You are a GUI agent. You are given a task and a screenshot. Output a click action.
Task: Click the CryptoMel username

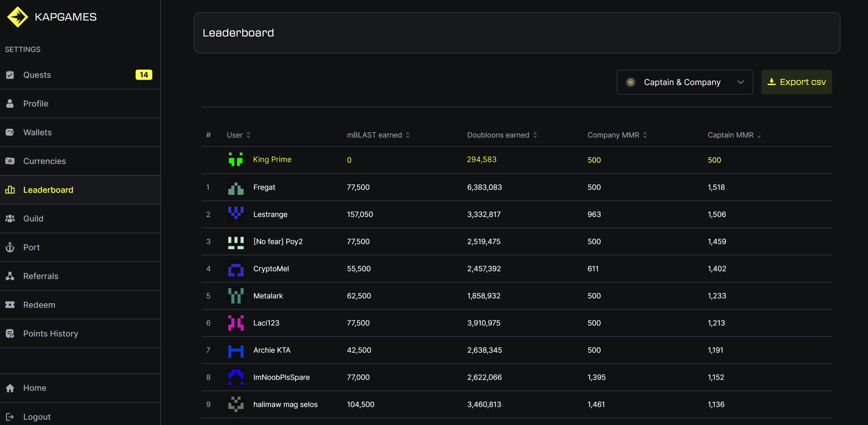pos(271,269)
